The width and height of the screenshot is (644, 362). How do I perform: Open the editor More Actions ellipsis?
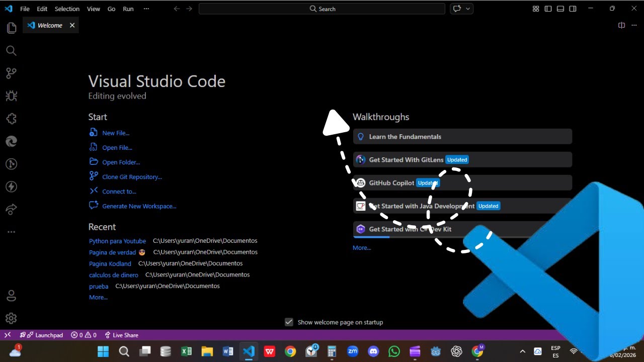[x=633, y=25]
